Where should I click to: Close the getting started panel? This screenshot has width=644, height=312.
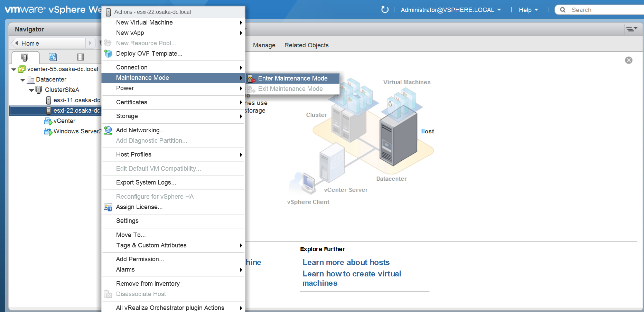click(x=628, y=60)
